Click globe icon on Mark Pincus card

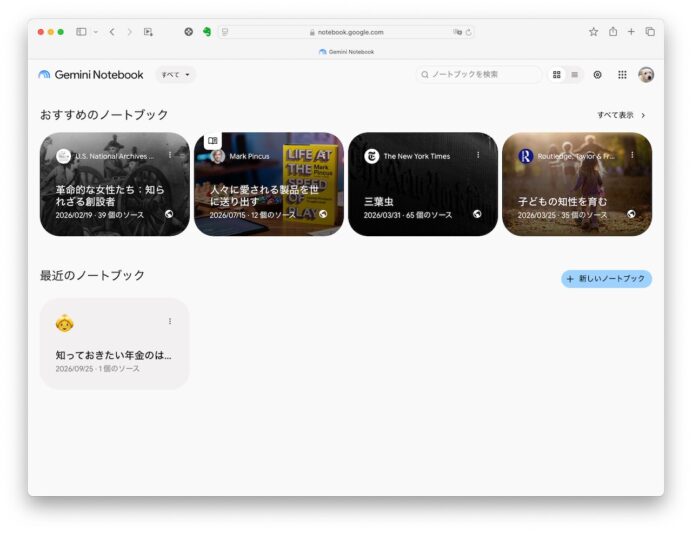pos(323,214)
